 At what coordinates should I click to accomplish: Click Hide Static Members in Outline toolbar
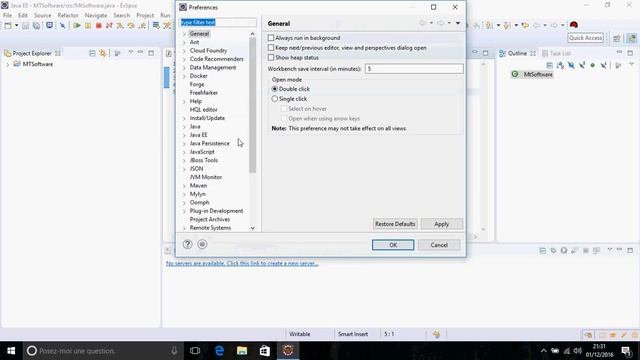point(582,65)
